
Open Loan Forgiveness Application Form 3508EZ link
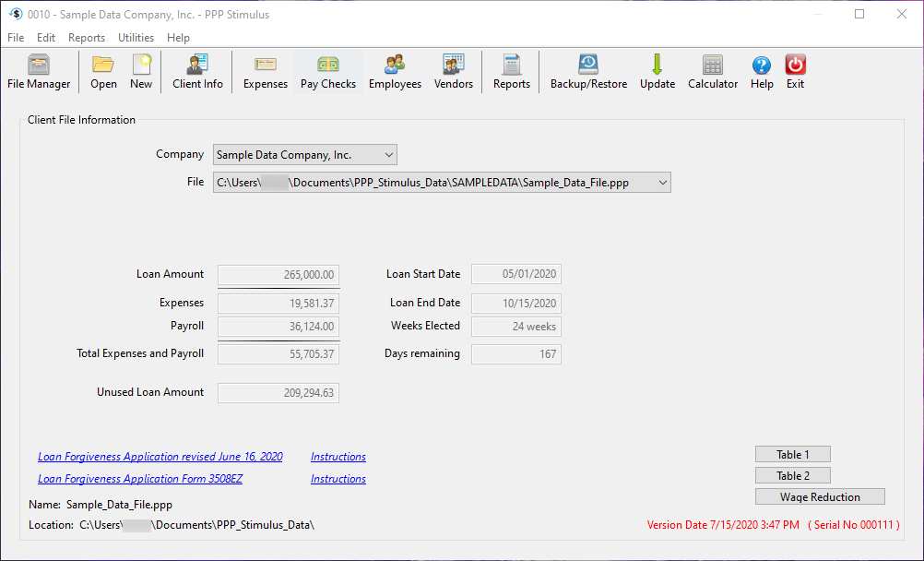140,479
